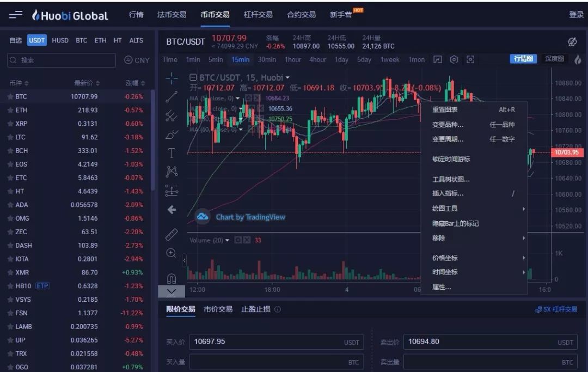Open the Volume (20) dropdown arrow
588x372 pixels.
pos(227,240)
